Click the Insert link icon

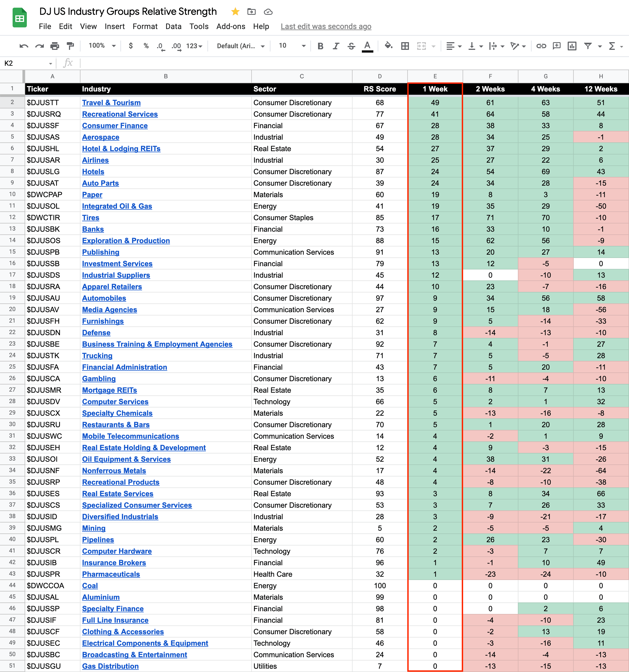pos(541,46)
